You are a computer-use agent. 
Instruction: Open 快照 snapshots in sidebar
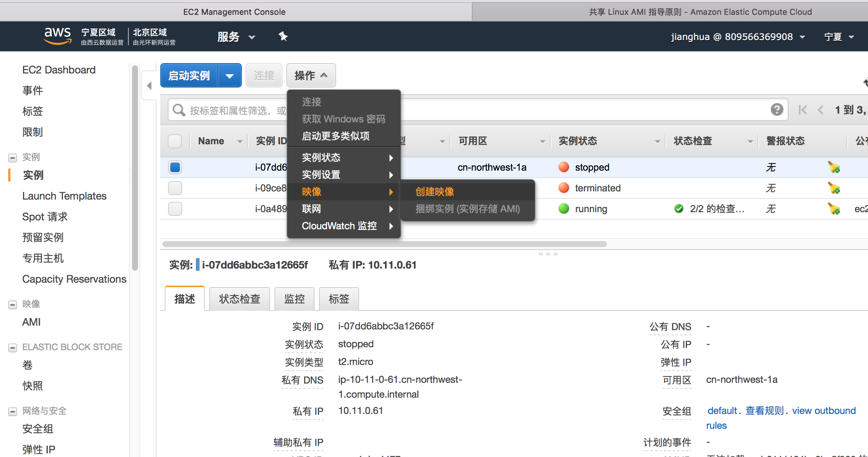point(33,386)
